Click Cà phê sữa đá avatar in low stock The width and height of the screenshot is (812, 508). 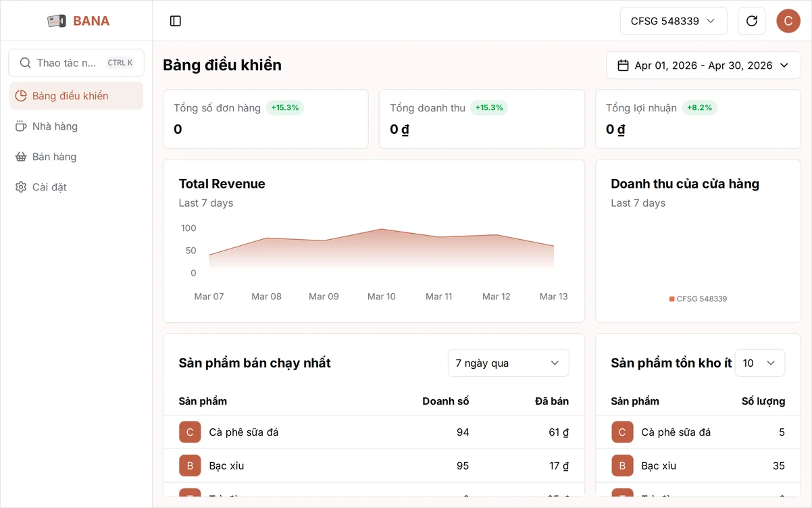(x=622, y=432)
